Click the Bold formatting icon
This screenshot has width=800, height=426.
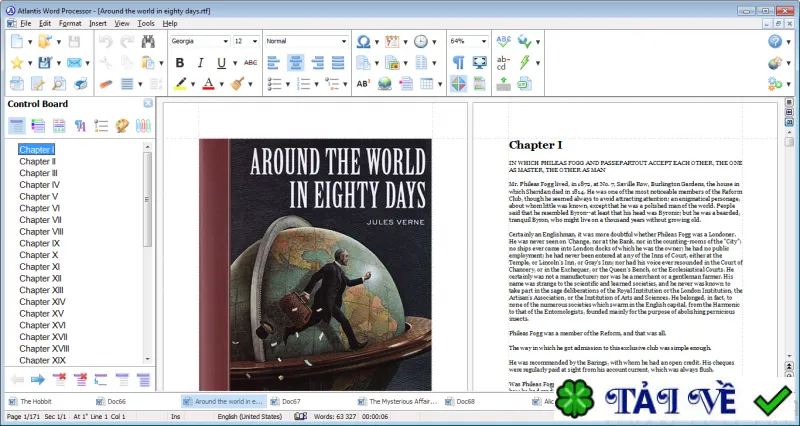click(180, 63)
